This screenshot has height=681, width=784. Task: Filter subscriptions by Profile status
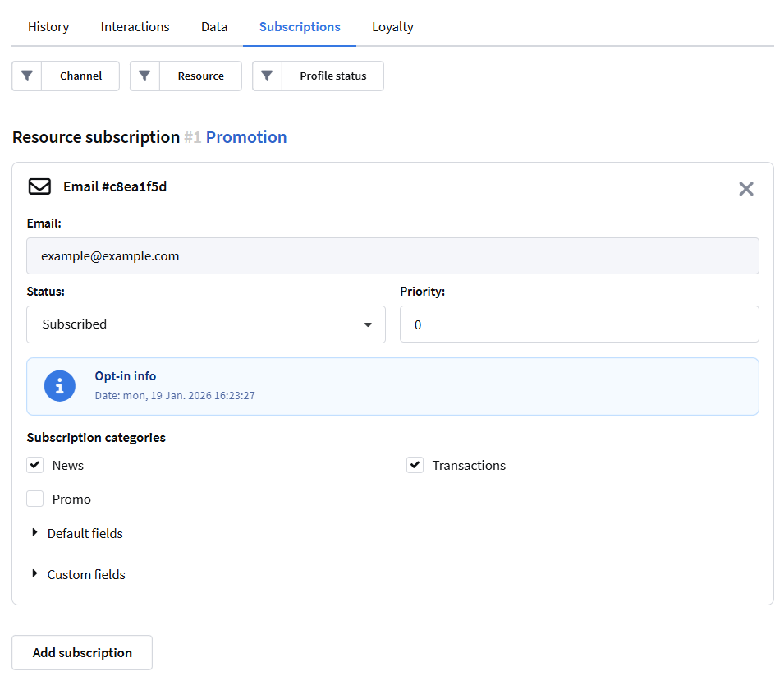click(x=332, y=76)
